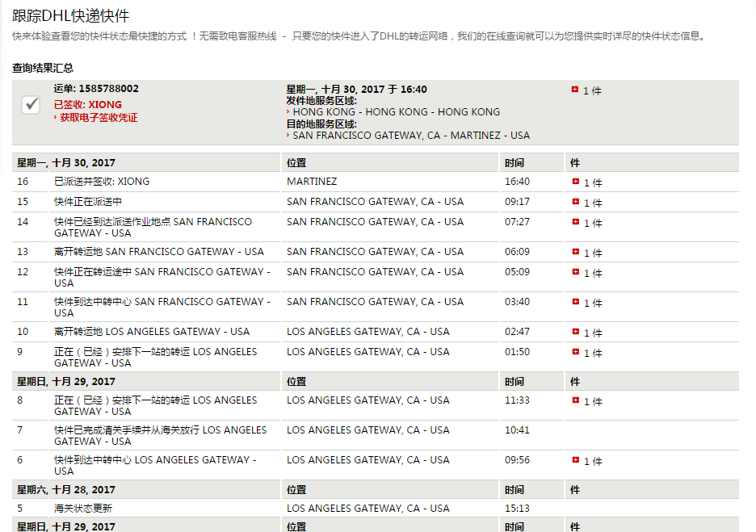The image size is (756, 532).
Task: Click row 5 location "LOS ANGELES GATEWAY, CA - USA"
Action: 367,508
